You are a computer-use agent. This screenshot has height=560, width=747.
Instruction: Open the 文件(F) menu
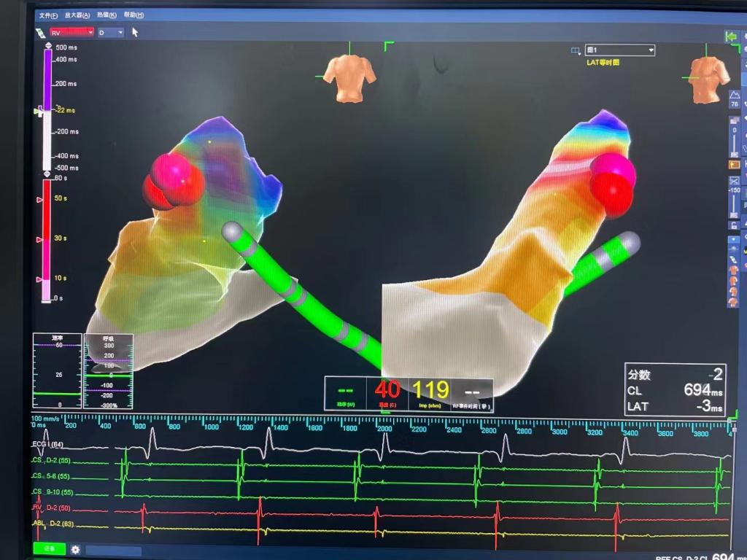click(x=48, y=16)
